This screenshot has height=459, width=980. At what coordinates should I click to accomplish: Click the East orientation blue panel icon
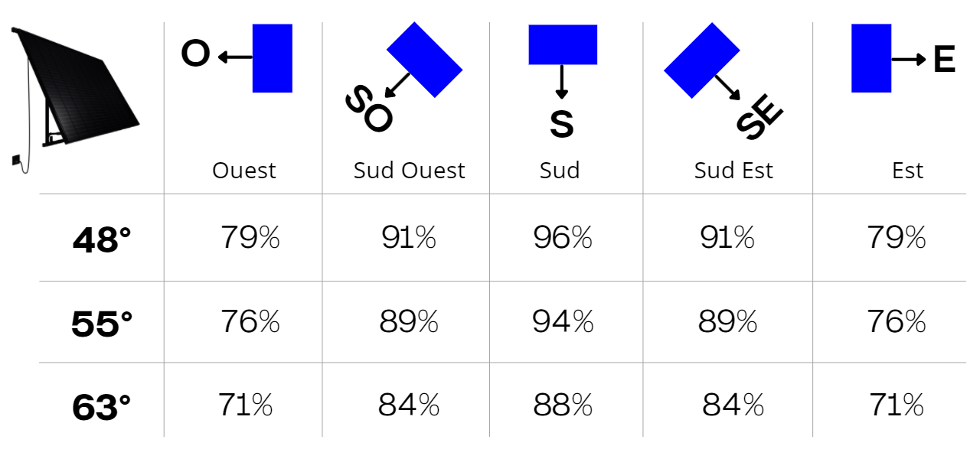point(871,58)
